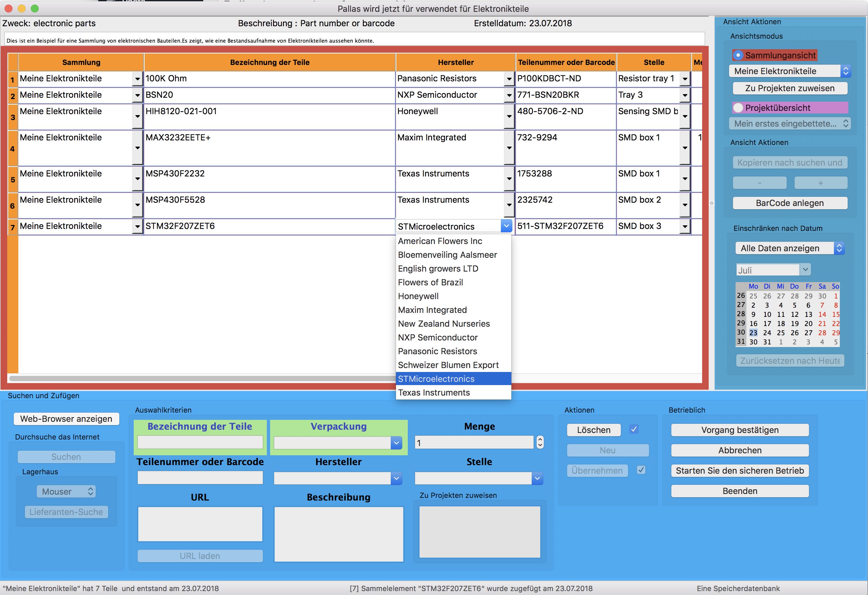Screen dimensions: 868x595
Task: Click the 771-BSN20BKR part number cell
Action: [x=566, y=95]
